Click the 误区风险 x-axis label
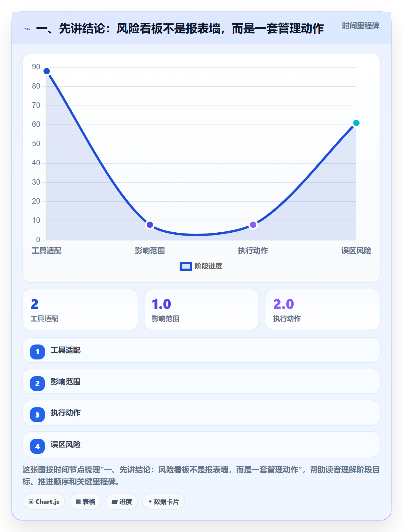The image size is (403, 532). point(356,251)
